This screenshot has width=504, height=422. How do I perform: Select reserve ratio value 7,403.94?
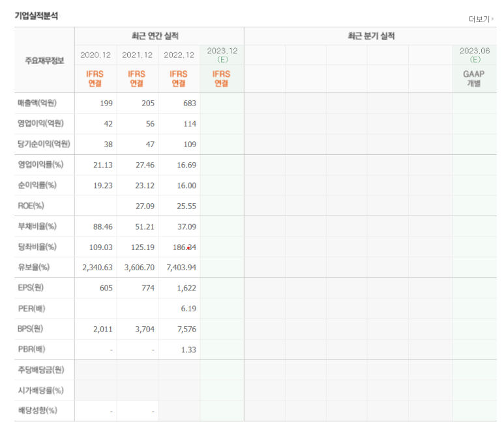181,268
